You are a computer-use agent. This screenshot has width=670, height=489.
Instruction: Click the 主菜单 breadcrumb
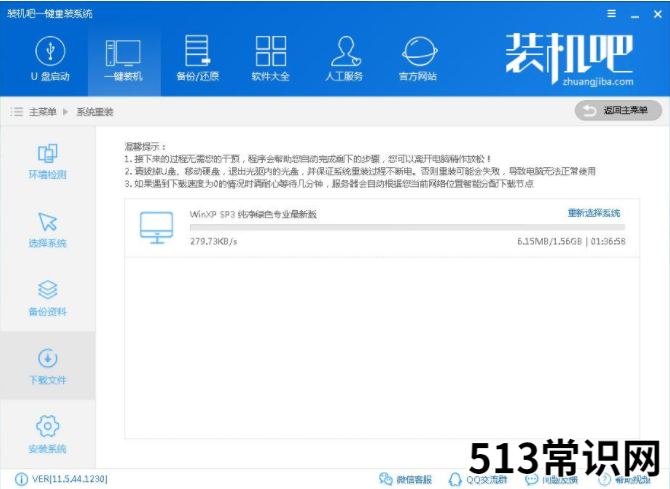(x=43, y=112)
